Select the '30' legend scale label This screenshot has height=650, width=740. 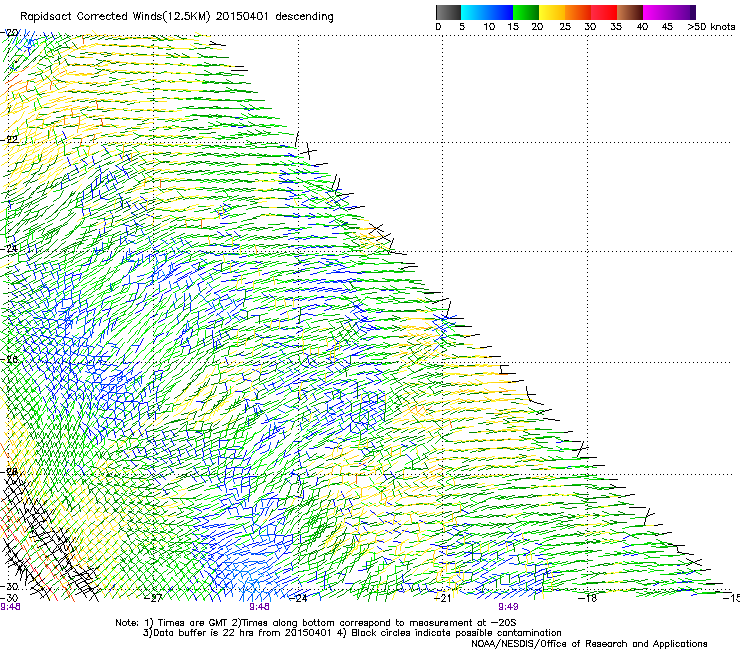[590, 27]
